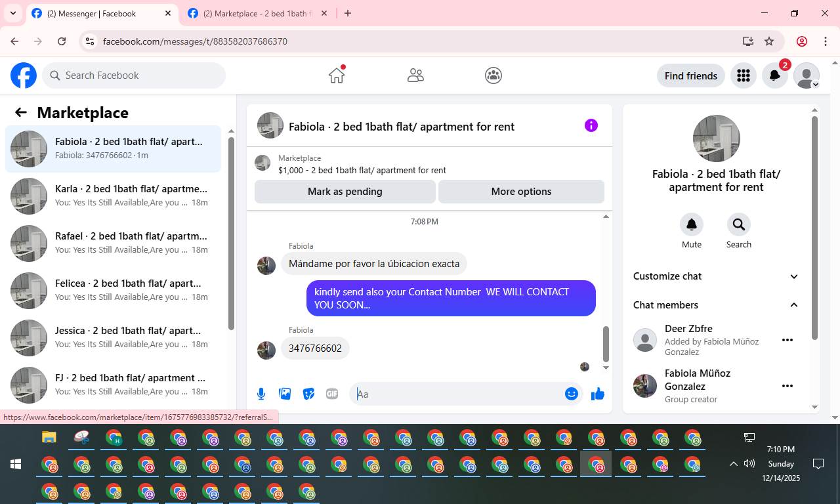Open the Karla conversation in the list

click(113, 196)
